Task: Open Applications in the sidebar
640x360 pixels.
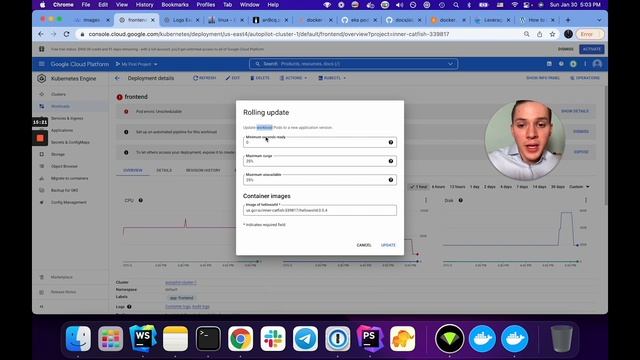Action: coord(62,130)
